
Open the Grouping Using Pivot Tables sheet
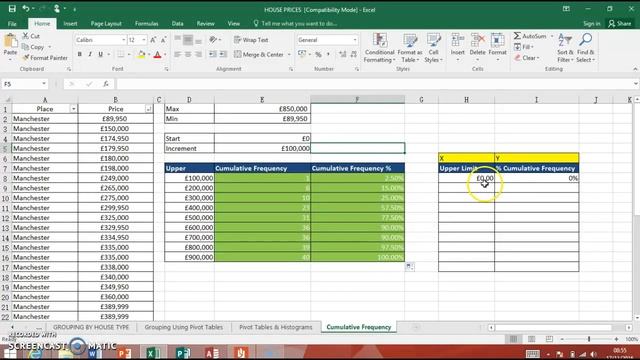point(184,327)
